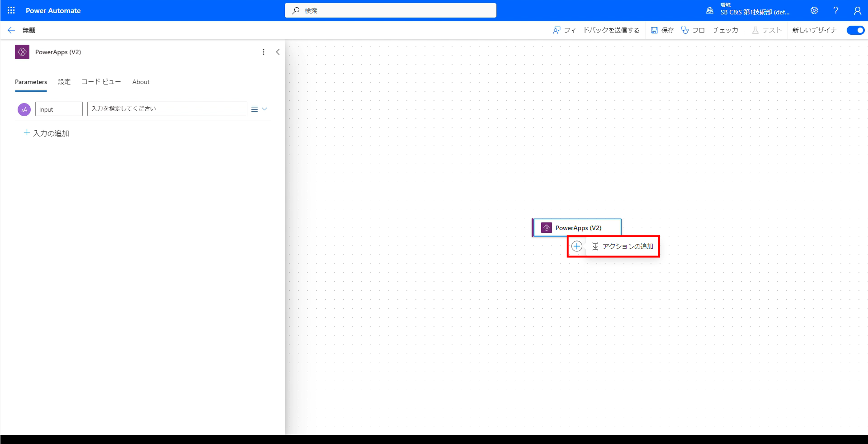Click the フロー チェッカー button

pyautogui.click(x=712, y=30)
